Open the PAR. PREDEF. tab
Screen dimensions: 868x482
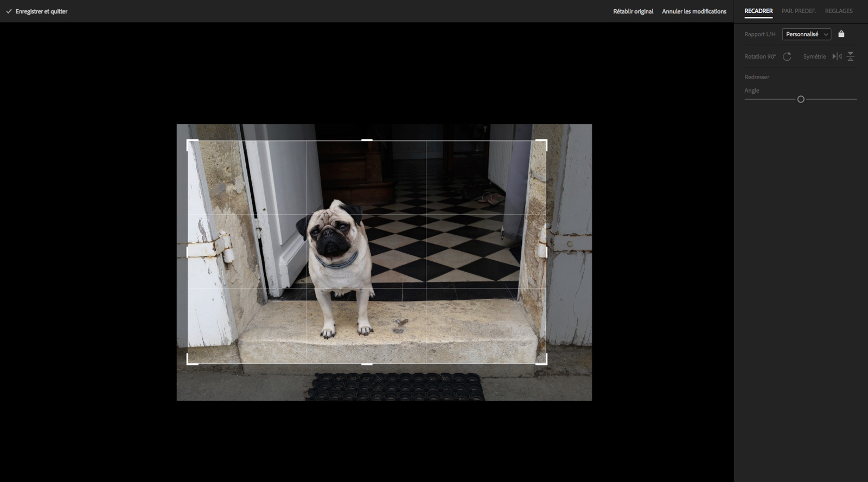(x=799, y=11)
